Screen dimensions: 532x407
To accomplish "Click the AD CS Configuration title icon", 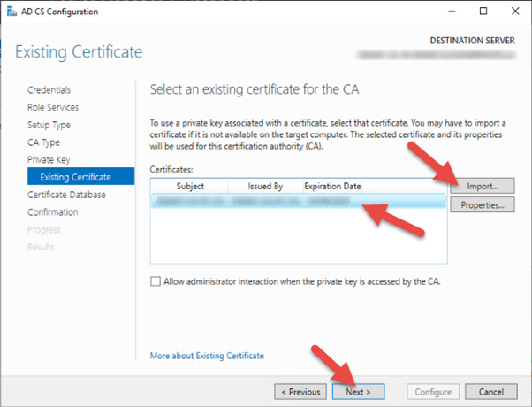I will tap(11, 12).
